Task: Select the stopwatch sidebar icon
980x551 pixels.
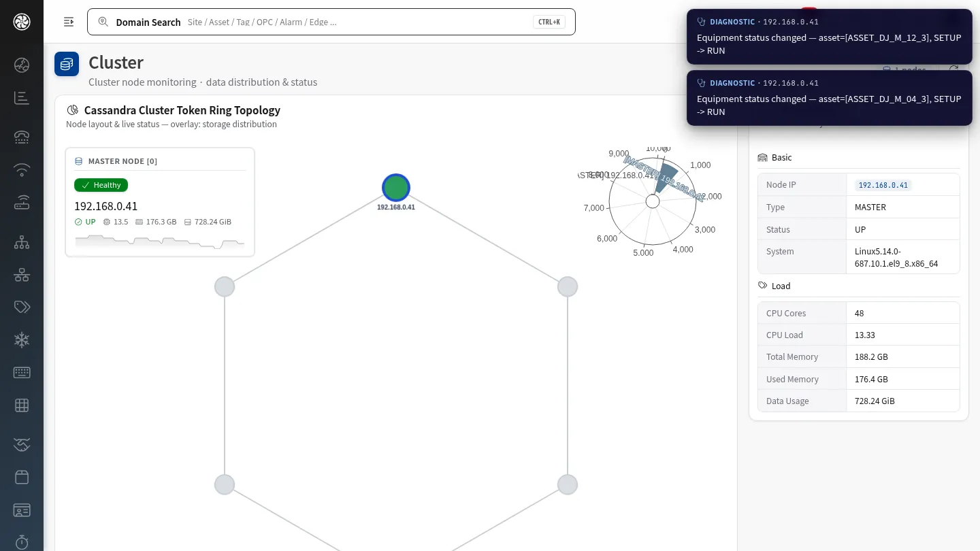Action: tap(22, 542)
